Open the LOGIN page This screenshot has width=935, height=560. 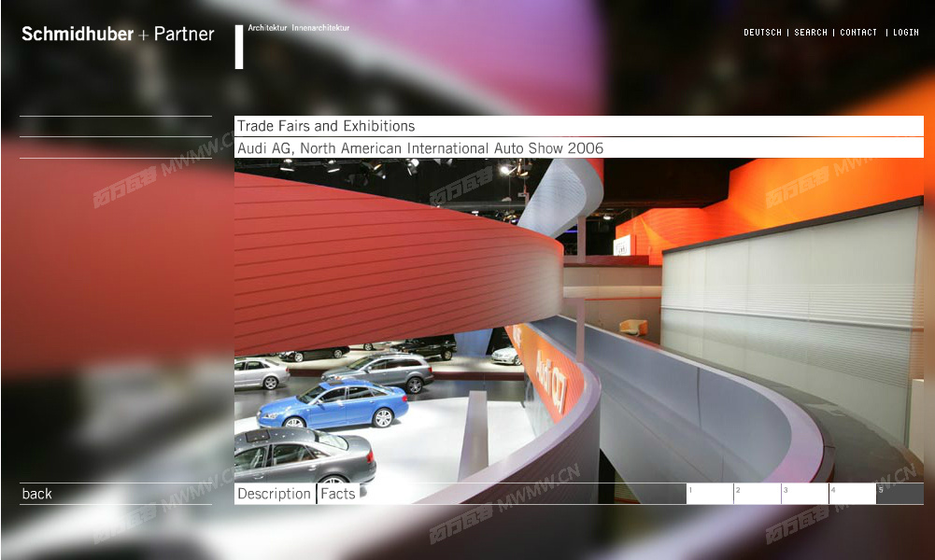pyautogui.click(x=906, y=32)
